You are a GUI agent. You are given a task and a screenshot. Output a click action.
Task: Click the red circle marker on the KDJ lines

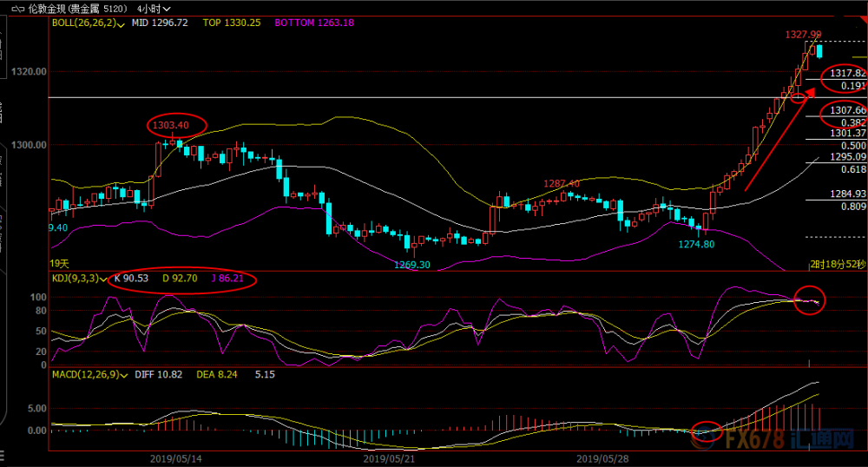[x=810, y=300]
